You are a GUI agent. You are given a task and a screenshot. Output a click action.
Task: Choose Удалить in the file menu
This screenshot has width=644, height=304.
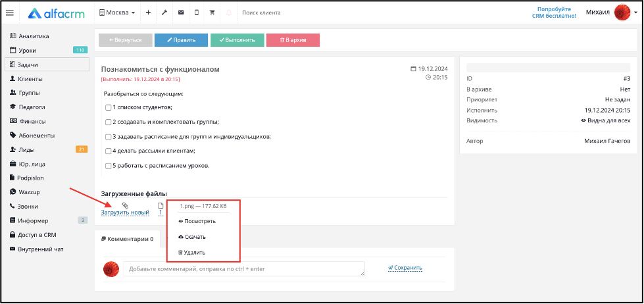click(192, 253)
